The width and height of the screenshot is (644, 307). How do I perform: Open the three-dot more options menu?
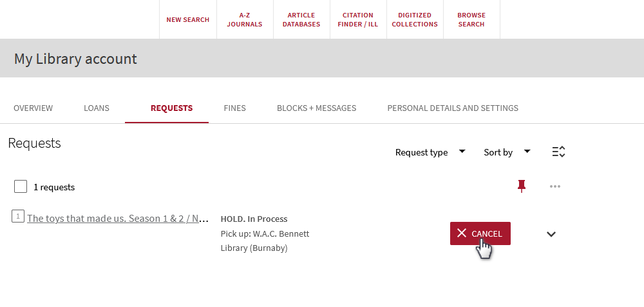555,186
